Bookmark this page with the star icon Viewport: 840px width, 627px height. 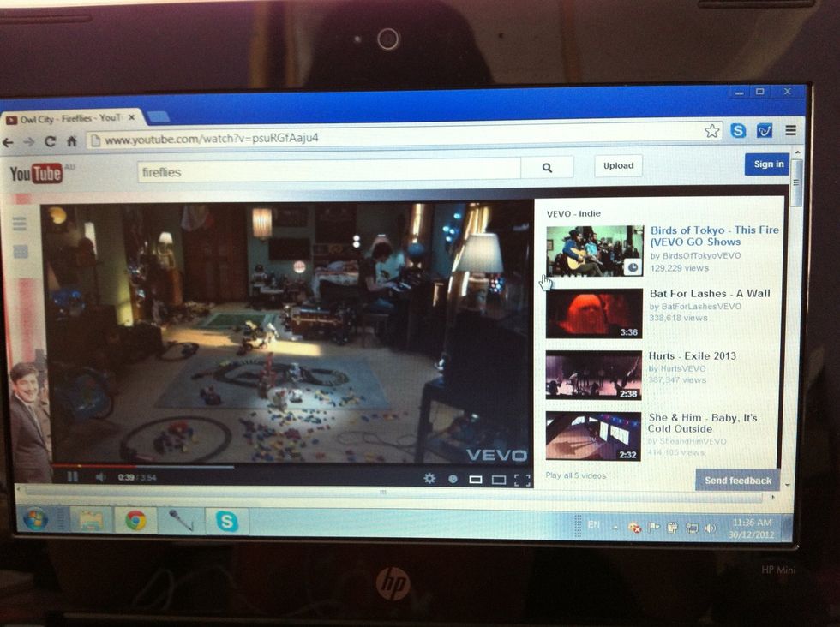coord(712,131)
